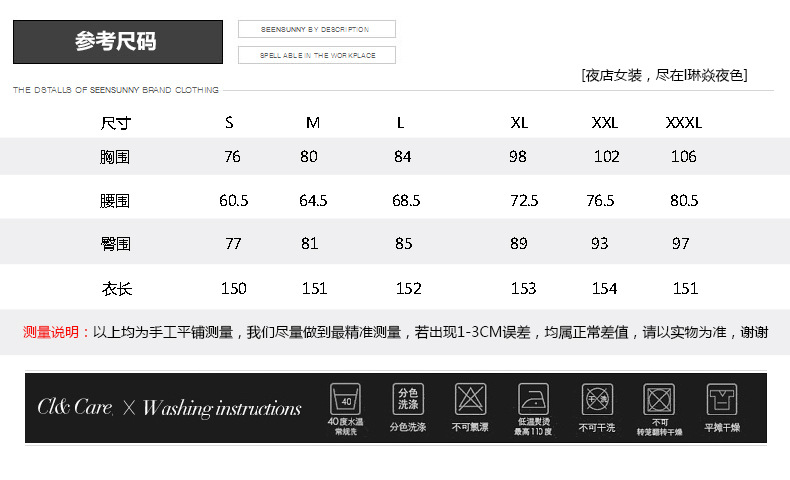
Task: Select the 尺寸 header label
Action: coord(116,123)
